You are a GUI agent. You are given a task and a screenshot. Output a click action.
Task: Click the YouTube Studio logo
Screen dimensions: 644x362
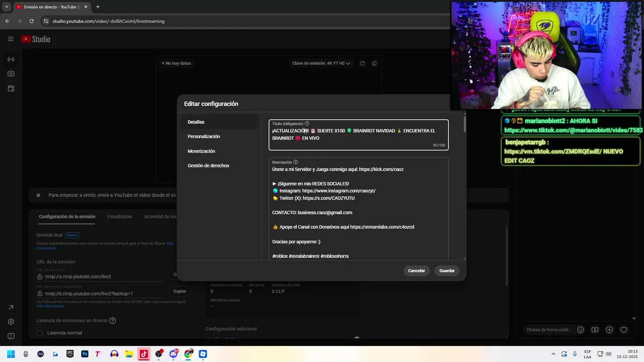click(36, 39)
